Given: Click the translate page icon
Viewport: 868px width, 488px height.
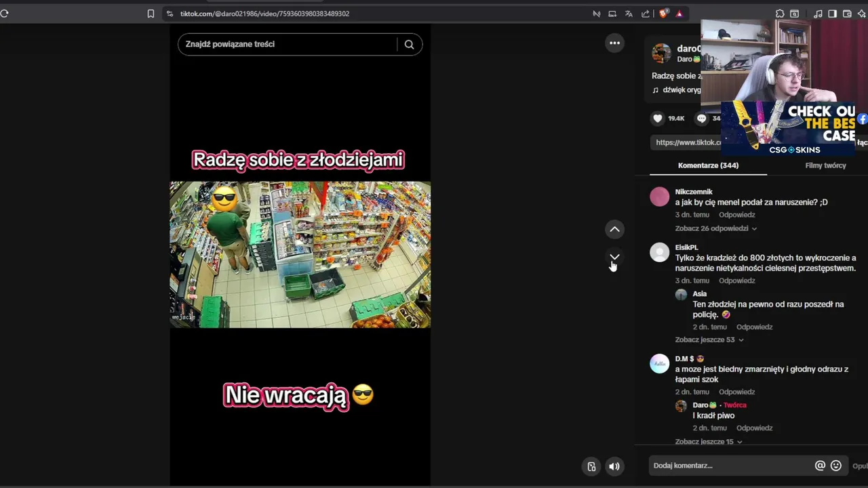Looking at the screenshot, I should coord(629,14).
